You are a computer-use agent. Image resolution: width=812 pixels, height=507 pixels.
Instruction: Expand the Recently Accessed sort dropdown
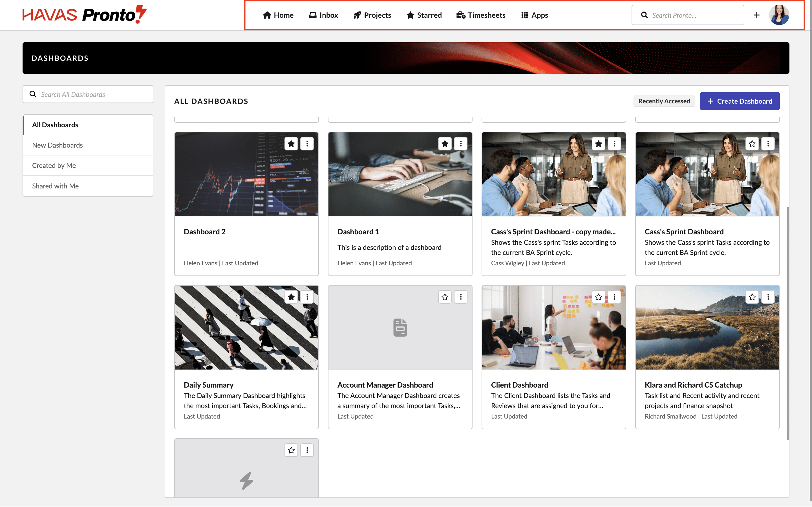[664, 101]
